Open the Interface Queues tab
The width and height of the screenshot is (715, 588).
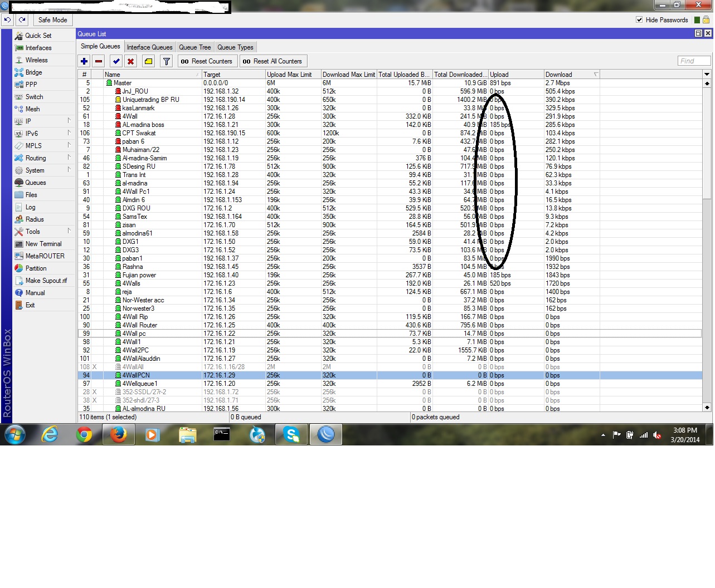tap(149, 47)
